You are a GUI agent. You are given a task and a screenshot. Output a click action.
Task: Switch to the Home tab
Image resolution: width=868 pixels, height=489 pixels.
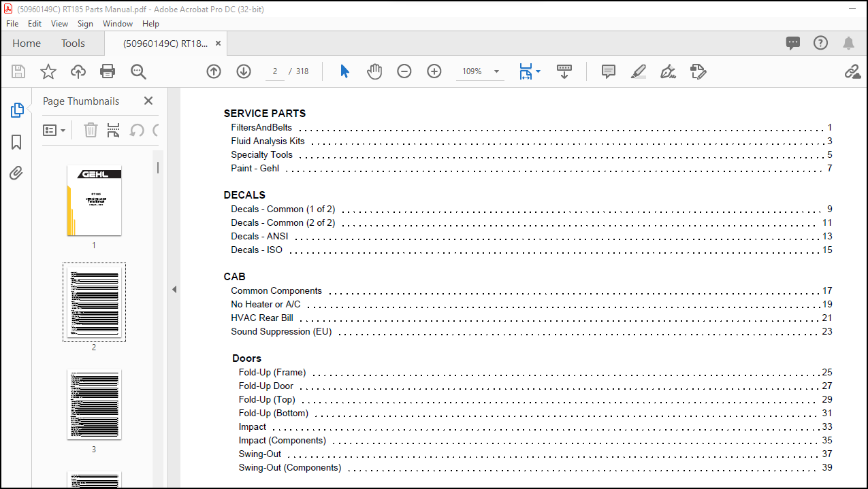(x=27, y=43)
